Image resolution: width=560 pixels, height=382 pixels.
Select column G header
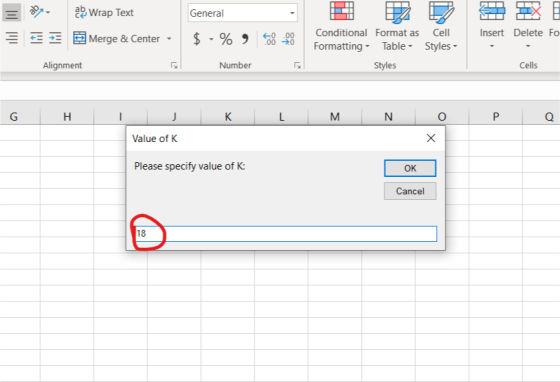point(20,117)
